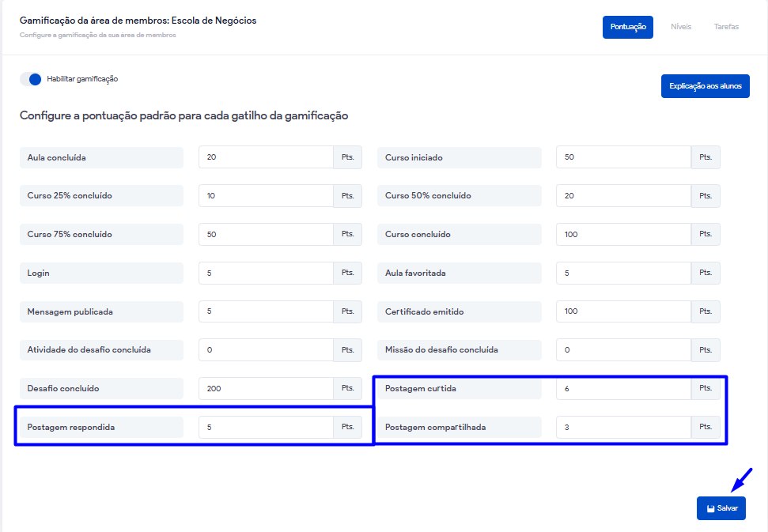Screen dimensions: 768x532
Task: Click the Curso 25% concluído points field
Action: [x=265, y=196]
